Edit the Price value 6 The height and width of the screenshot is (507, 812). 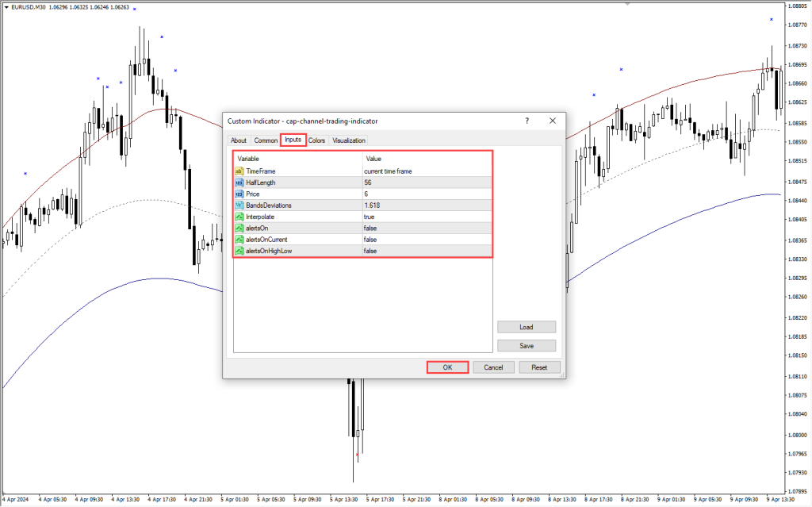tap(427, 194)
